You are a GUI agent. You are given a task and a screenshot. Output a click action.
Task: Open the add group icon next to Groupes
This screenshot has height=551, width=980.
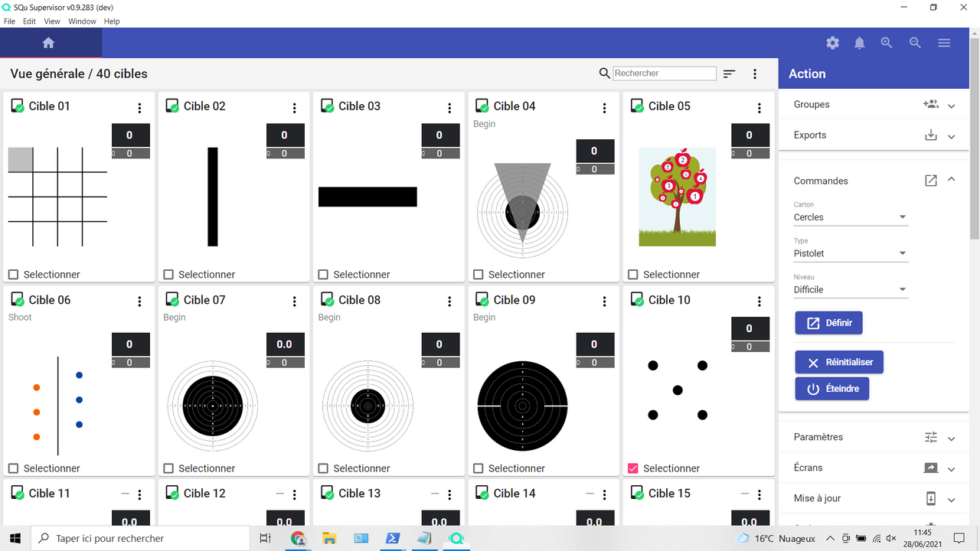click(931, 104)
